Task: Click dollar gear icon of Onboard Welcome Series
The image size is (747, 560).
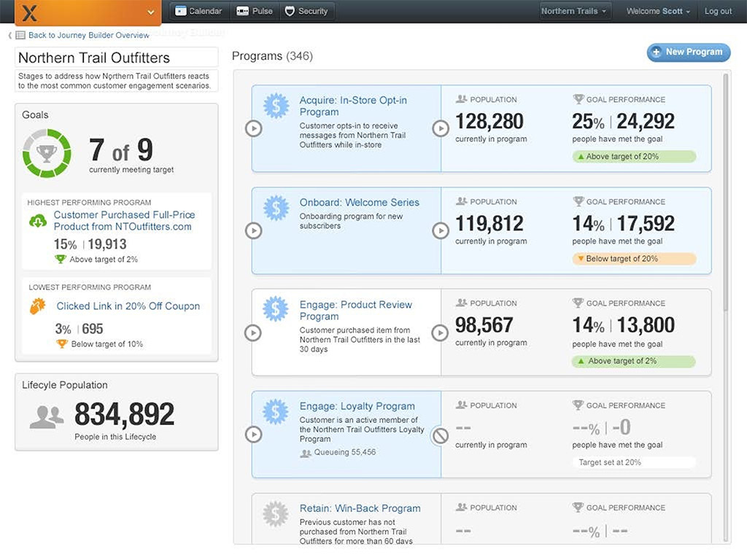Action: click(276, 208)
